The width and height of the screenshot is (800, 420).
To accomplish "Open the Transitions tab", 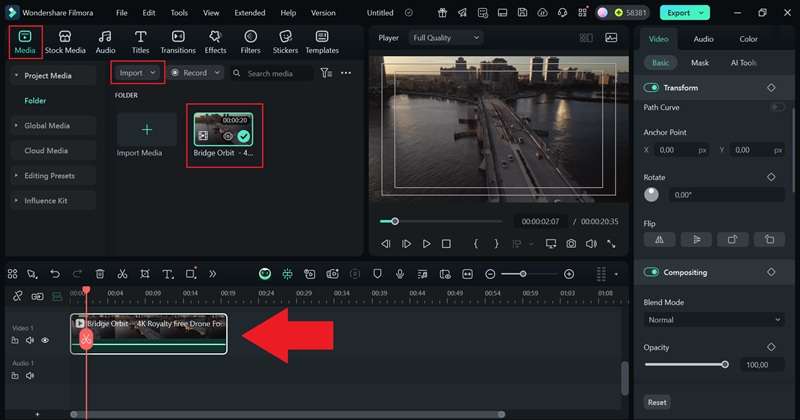I will point(178,42).
